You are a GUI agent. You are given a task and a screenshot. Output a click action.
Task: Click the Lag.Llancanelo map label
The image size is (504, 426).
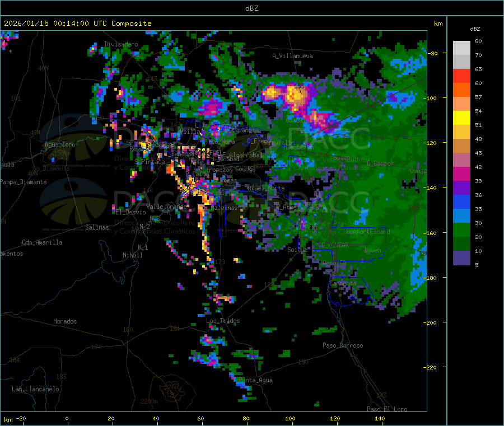35,389
